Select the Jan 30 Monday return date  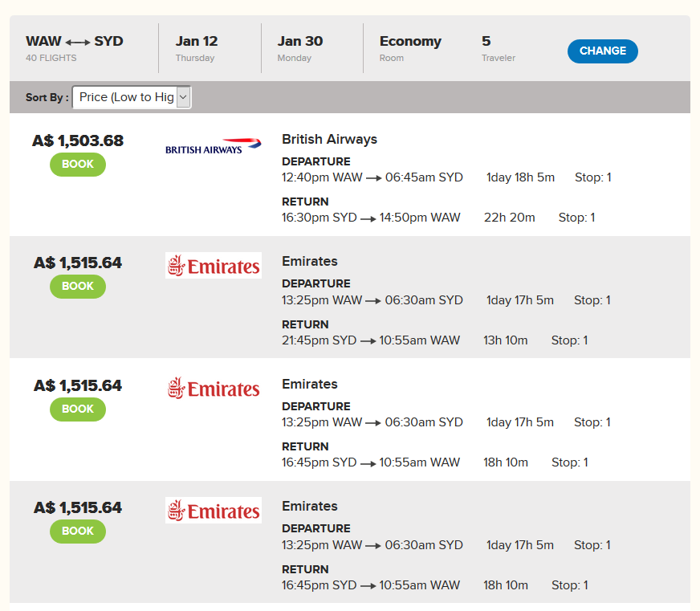pyautogui.click(x=300, y=48)
